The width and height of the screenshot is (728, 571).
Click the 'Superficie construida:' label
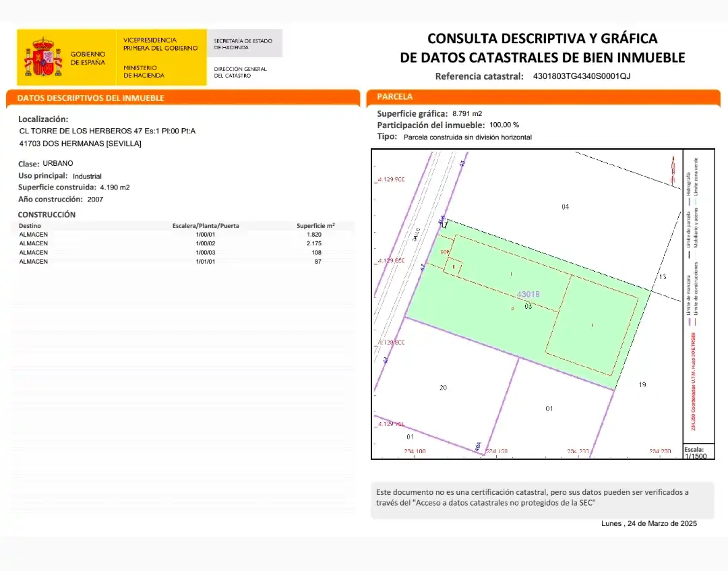[57, 187]
